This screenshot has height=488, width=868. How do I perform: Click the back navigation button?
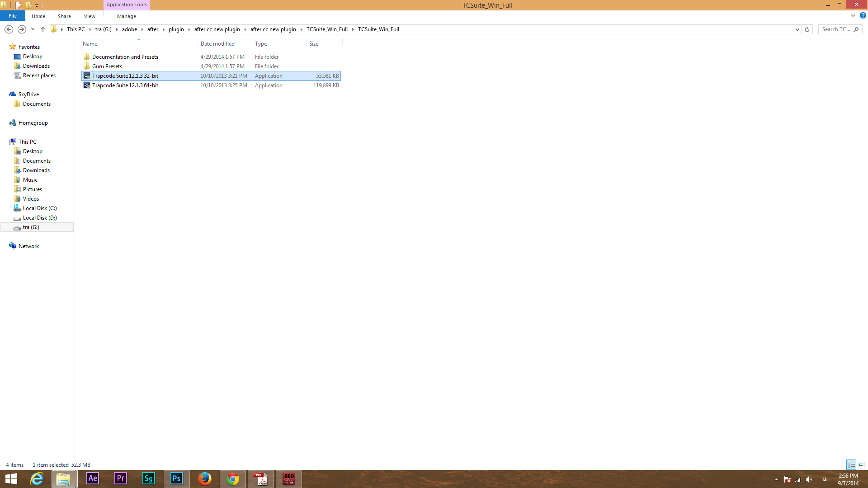tap(8, 28)
